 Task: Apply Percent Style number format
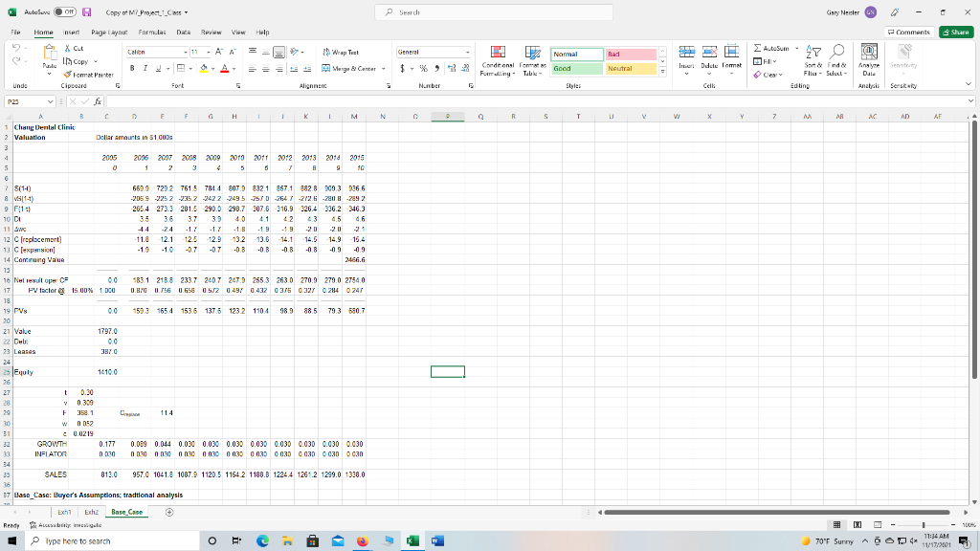point(423,69)
